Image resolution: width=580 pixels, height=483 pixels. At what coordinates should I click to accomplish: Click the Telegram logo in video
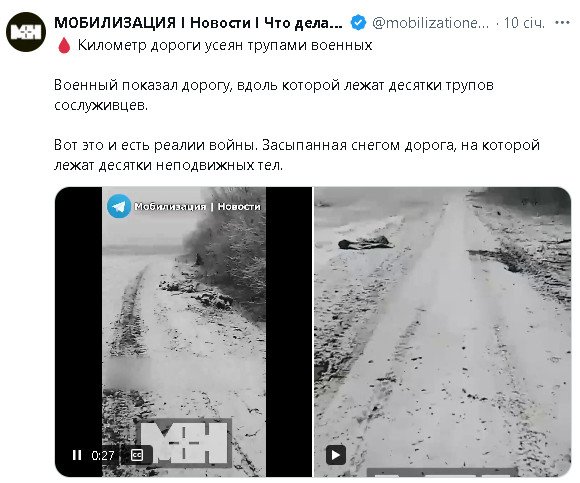(119, 206)
